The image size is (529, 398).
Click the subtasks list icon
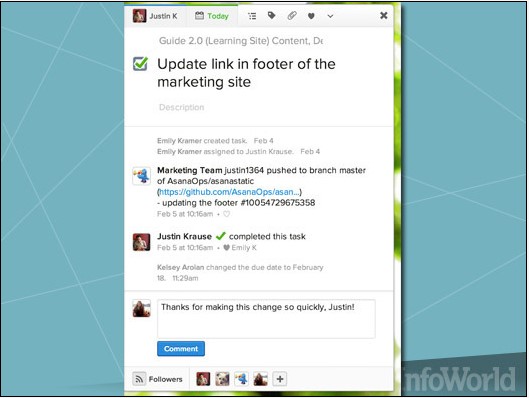click(x=252, y=16)
